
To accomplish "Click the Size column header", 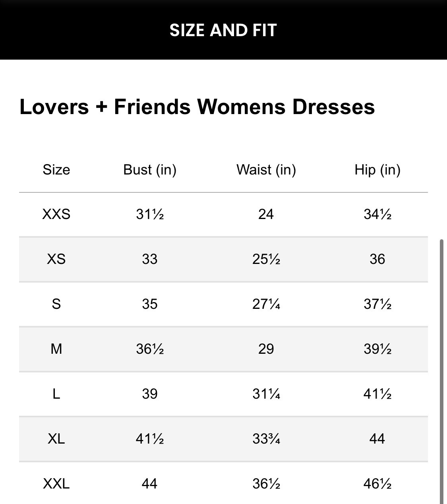I will pyautogui.click(x=56, y=170).
